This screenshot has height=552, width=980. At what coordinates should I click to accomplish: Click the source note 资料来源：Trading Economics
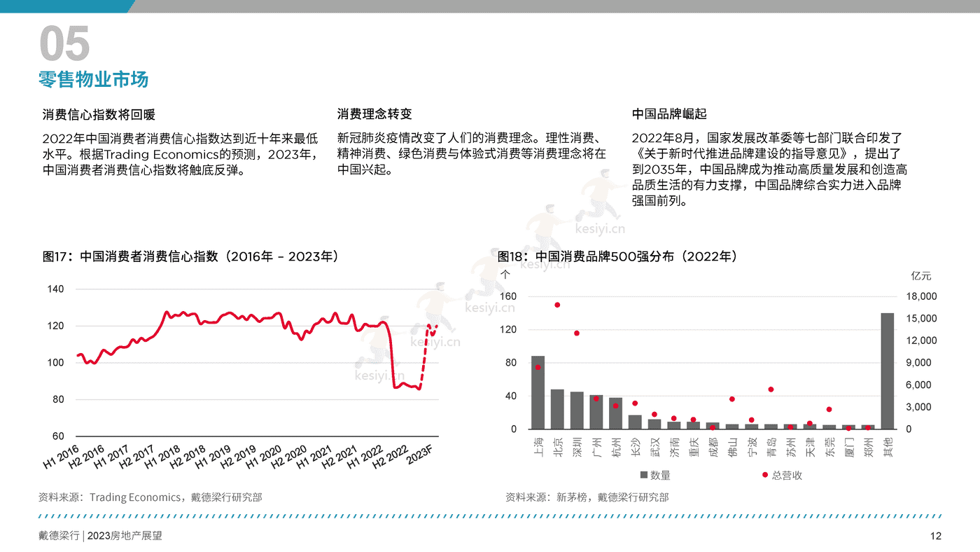(x=150, y=497)
